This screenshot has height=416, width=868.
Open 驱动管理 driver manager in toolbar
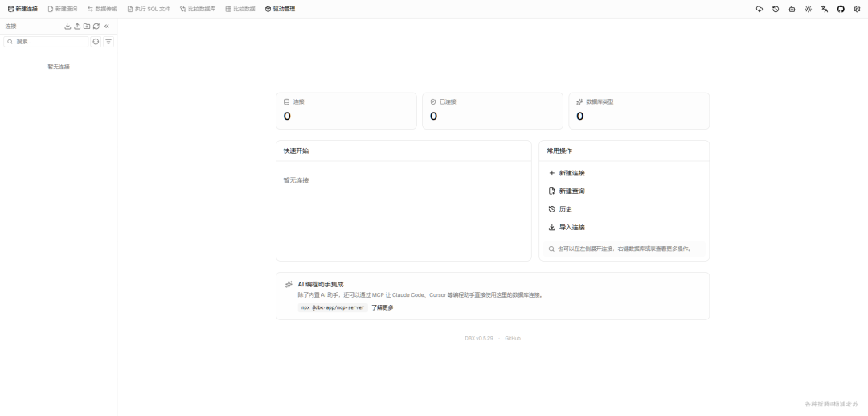point(280,9)
